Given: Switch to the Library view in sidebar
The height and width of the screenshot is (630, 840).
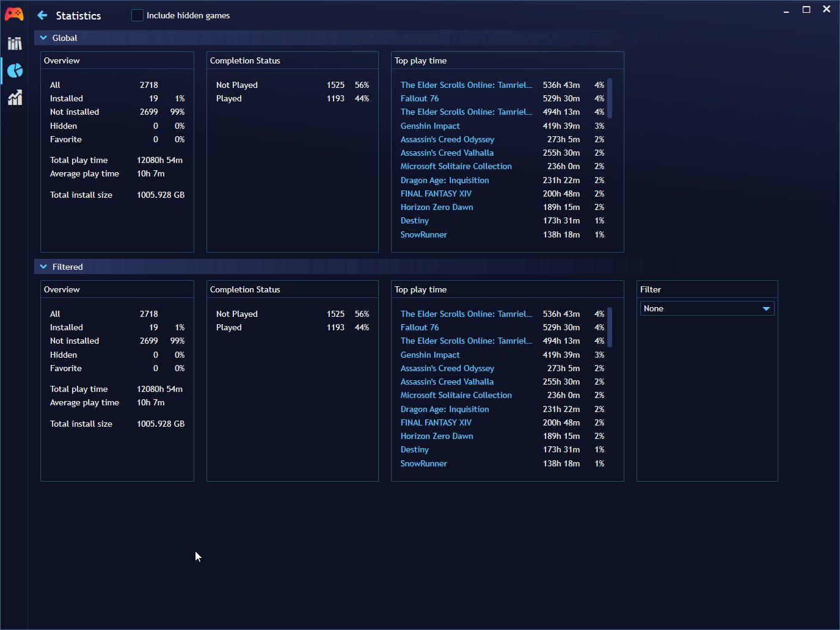Looking at the screenshot, I should click(15, 43).
